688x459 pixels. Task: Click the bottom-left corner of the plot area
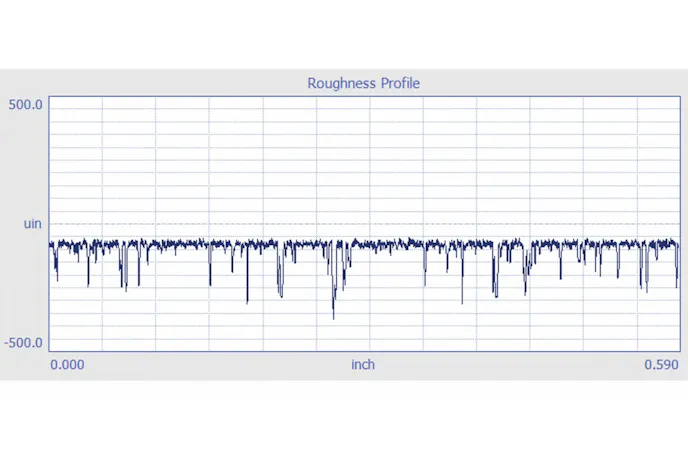pos(49,351)
